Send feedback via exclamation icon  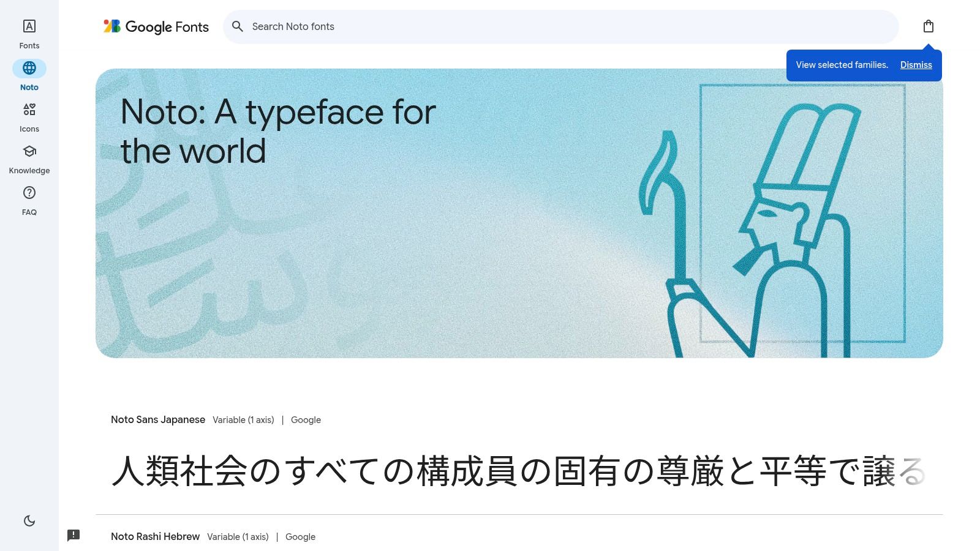73,536
